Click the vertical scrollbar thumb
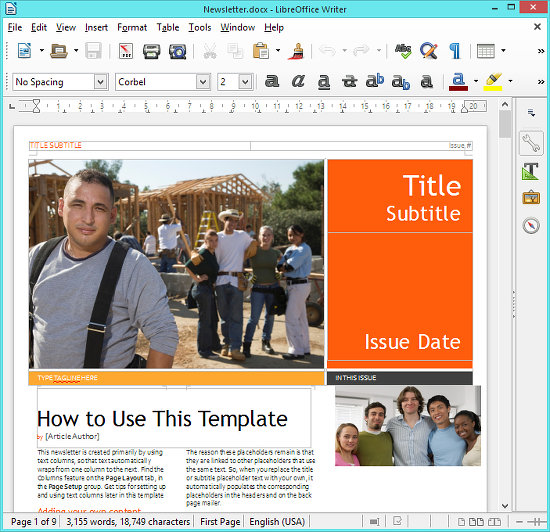550x532 pixels. [505, 124]
